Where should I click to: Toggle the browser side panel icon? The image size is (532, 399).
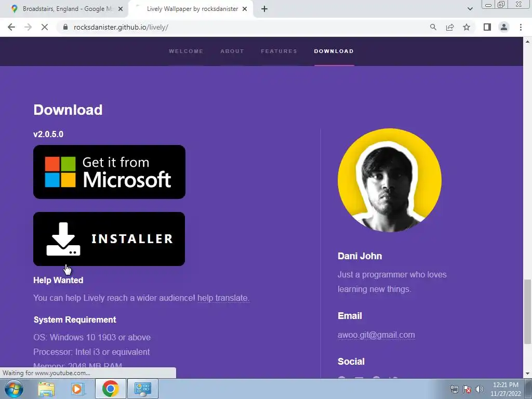pos(487,27)
